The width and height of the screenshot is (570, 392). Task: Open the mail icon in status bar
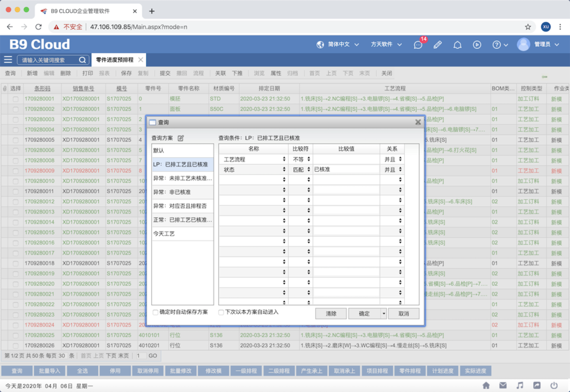coord(503,386)
